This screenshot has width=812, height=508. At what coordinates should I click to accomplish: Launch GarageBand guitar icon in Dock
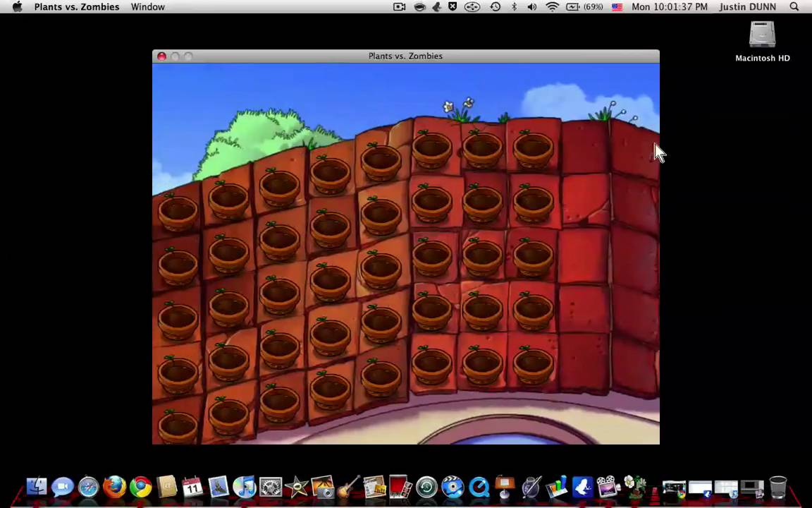(x=348, y=488)
